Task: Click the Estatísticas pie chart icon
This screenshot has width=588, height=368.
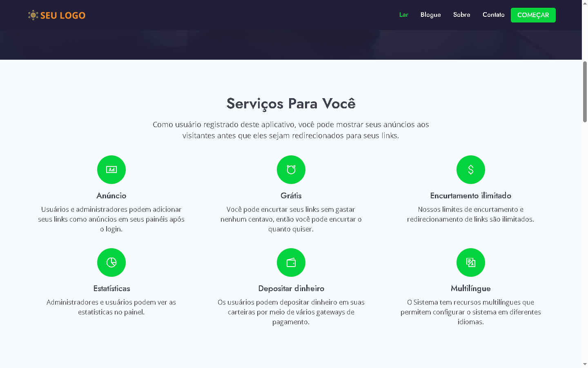Action: point(111,263)
